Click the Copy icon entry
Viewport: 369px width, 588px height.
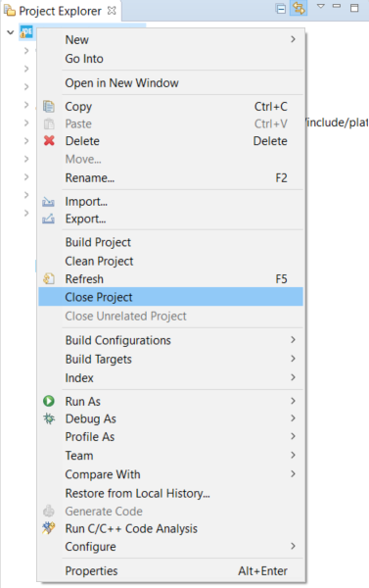[49, 107]
